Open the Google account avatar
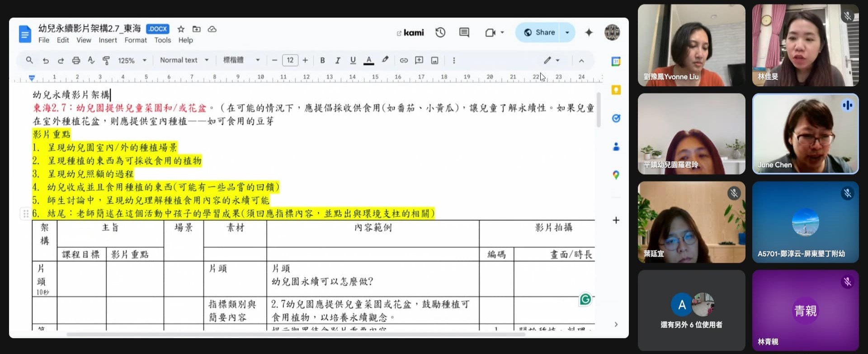Screen dimensions: 868x354 [612, 33]
